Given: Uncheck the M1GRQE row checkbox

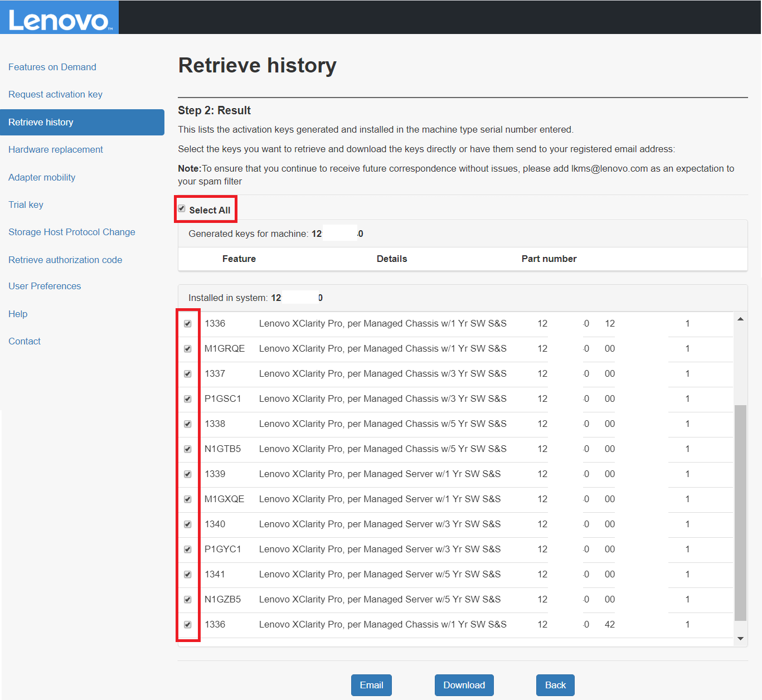Looking at the screenshot, I should (x=188, y=349).
